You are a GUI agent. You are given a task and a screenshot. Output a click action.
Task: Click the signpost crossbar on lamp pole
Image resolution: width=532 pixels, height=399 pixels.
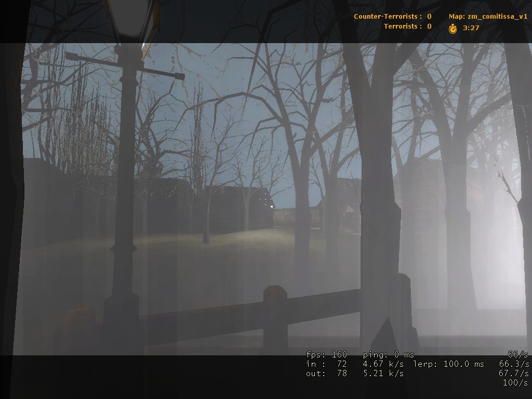[125, 66]
